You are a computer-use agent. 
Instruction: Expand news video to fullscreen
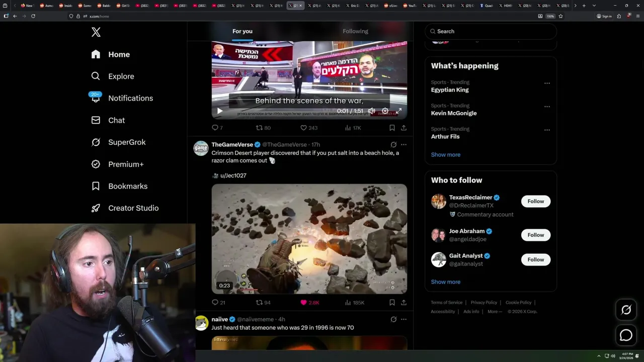pos(398,111)
